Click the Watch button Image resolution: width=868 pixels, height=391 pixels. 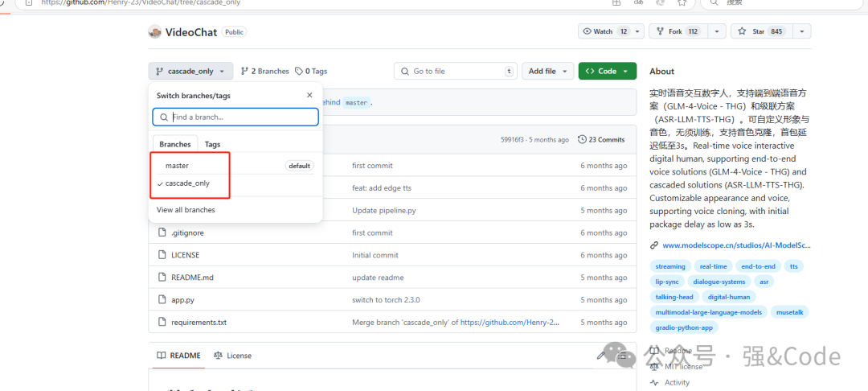[x=604, y=31]
